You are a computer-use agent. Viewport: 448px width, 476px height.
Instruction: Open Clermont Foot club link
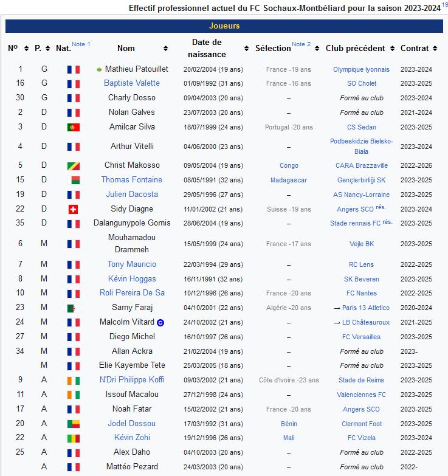point(362,424)
